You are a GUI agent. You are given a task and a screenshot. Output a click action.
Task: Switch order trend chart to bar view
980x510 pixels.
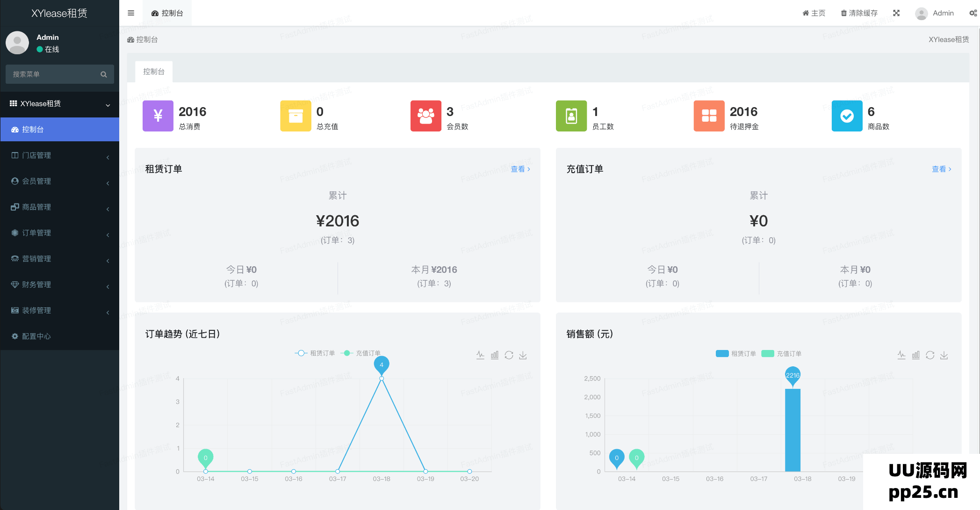(x=495, y=355)
